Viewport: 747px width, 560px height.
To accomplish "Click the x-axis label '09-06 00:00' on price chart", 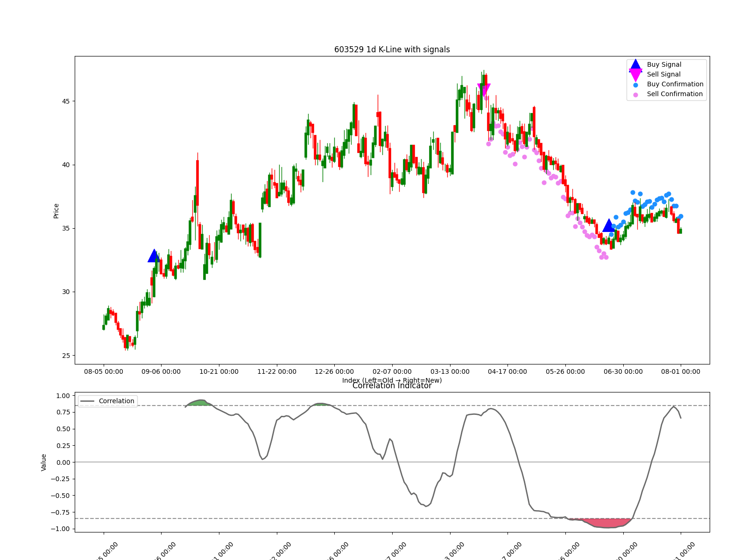I will 161,371.
